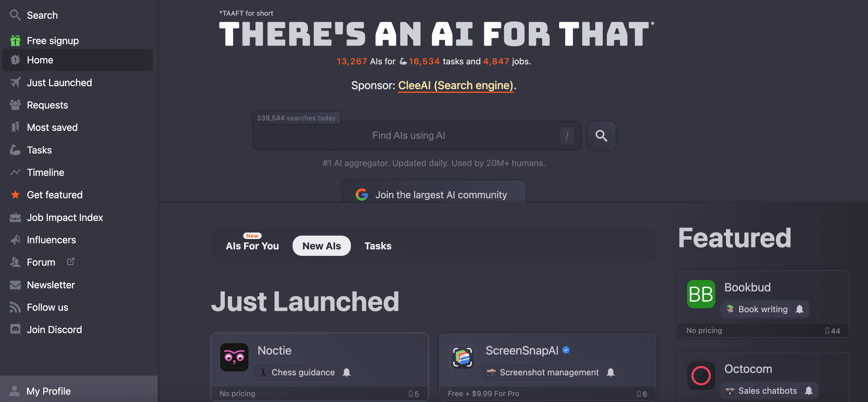Toggle bell alert for Book writing
Viewport: 868px width, 402px height.
pyautogui.click(x=799, y=309)
